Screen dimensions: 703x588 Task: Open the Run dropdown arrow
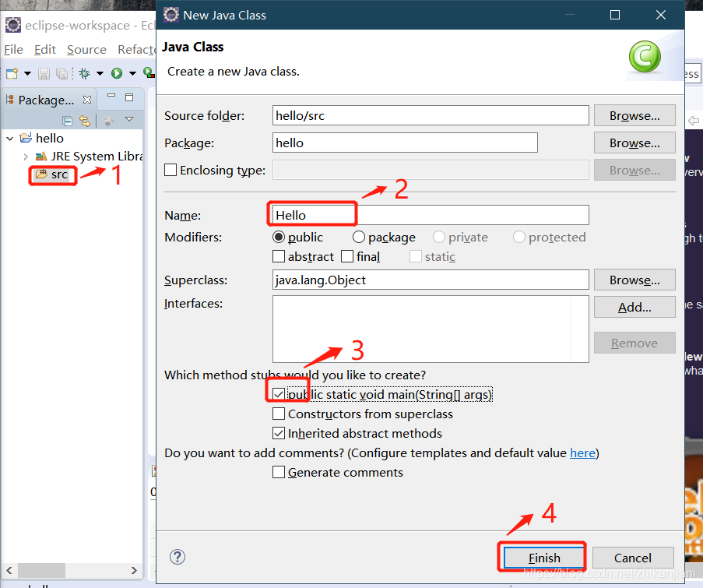click(x=132, y=73)
